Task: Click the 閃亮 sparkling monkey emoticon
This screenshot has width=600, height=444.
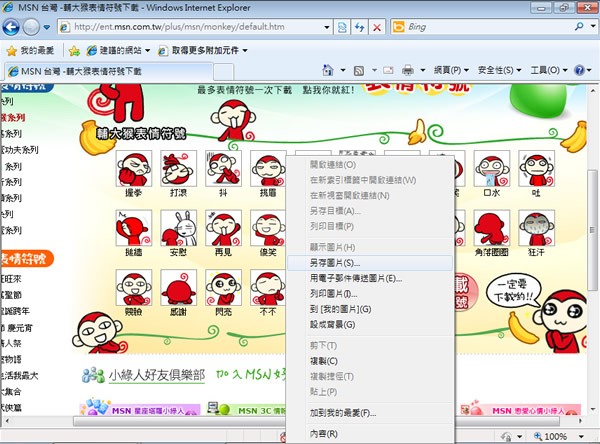Action: (223, 287)
